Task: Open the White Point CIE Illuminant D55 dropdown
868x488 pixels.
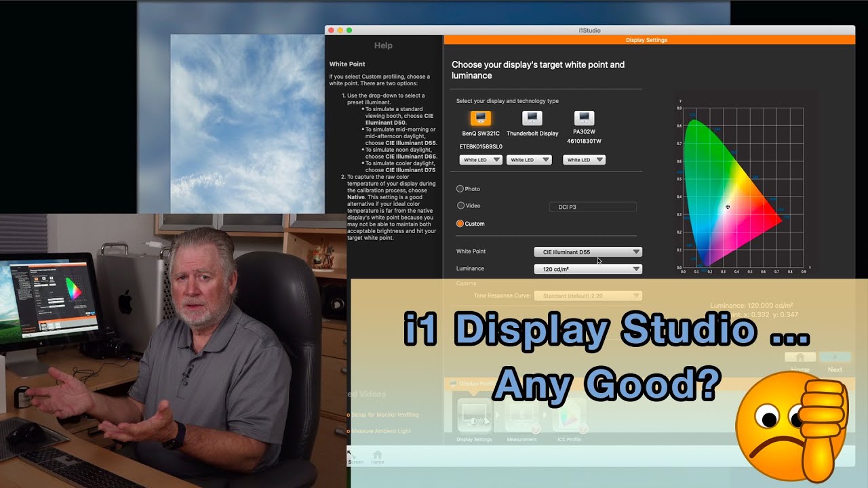Action: (588, 252)
